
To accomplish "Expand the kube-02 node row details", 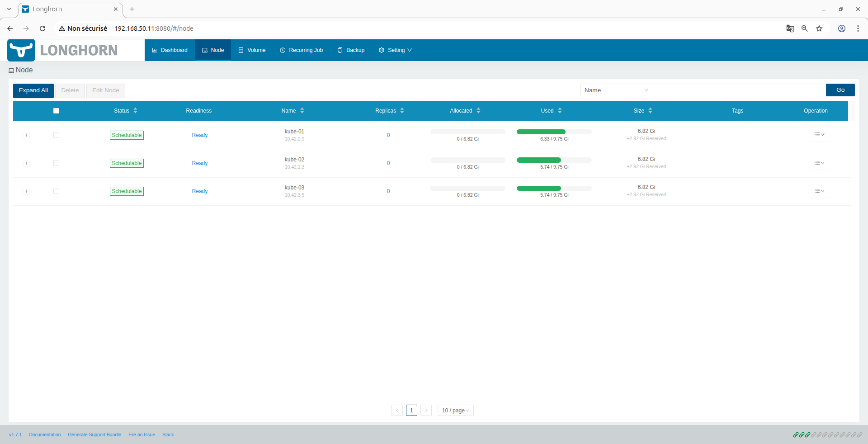I will coord(27,163).
